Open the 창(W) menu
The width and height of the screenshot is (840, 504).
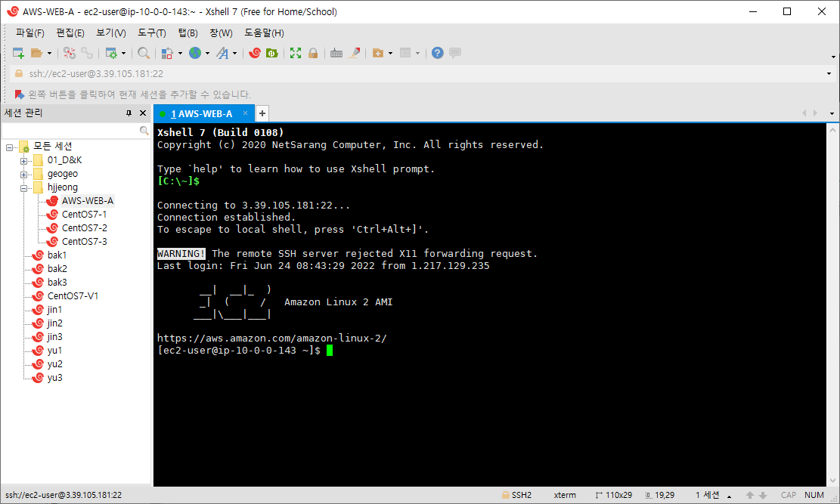(x=222, y=33)
